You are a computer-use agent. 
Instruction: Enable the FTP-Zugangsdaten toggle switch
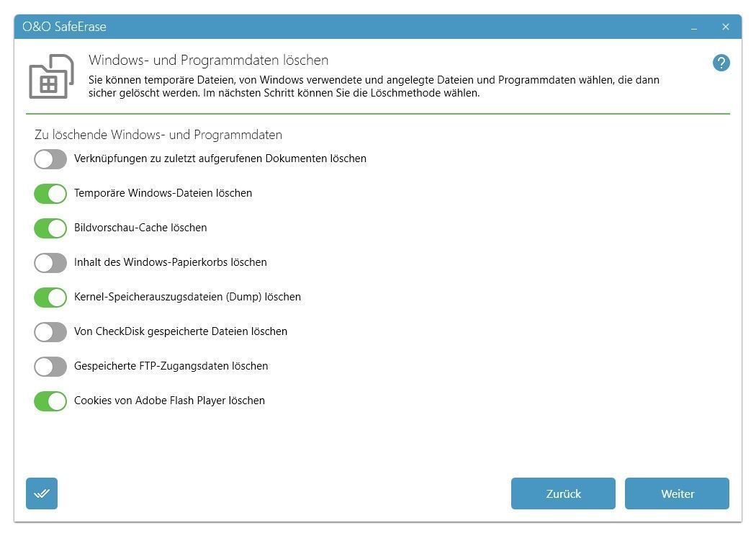50,366
